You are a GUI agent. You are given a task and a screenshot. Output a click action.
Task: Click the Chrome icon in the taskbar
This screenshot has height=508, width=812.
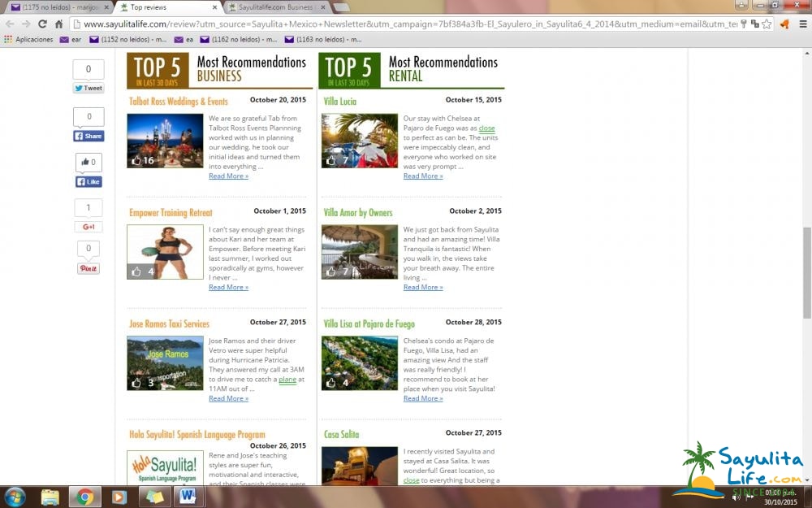point(85,497)
